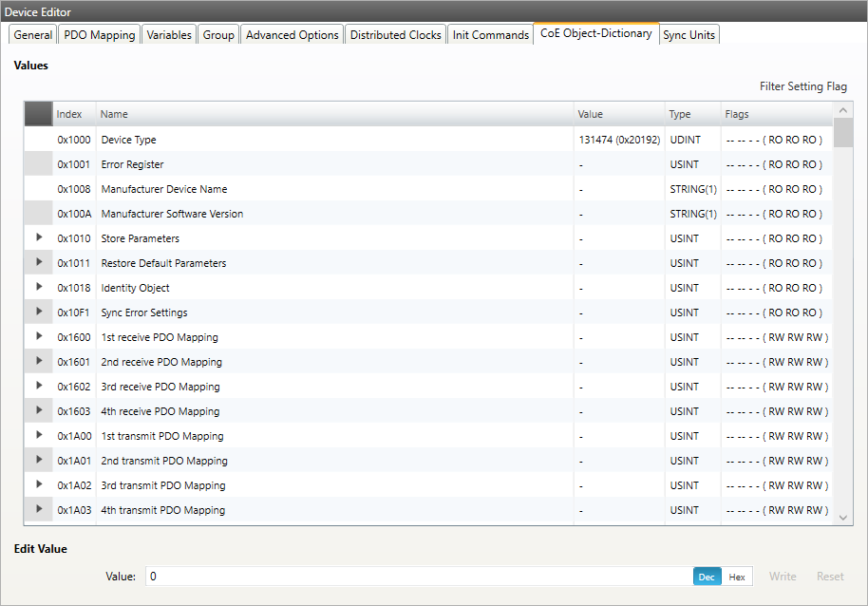Expand the Sync Error Settings entry
The image size is (868, 606).
click(39, 312)
